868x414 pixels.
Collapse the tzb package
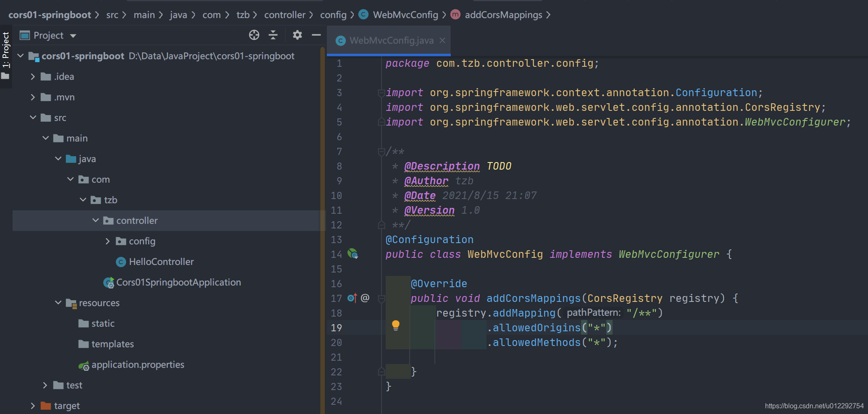pyautogui.click(x=83, y=200)
